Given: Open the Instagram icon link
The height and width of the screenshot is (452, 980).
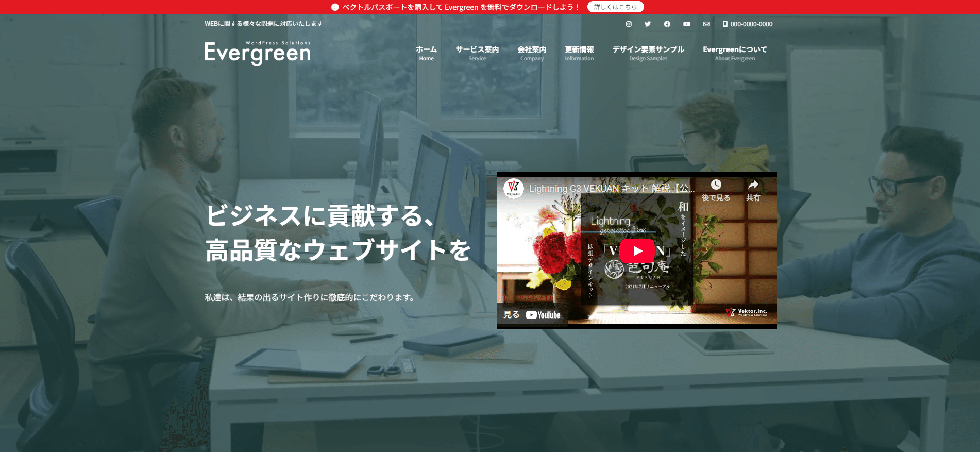Looking at the screenshot, I should point(629,24).
